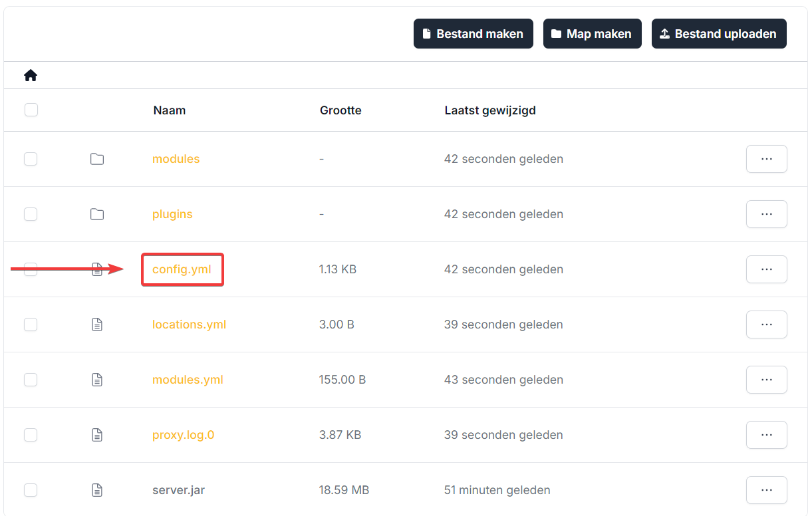The width and height of the screenshot is (812, 516).
Task: Expand the three-dot menu for plugins
Action: tap(766, 214)
